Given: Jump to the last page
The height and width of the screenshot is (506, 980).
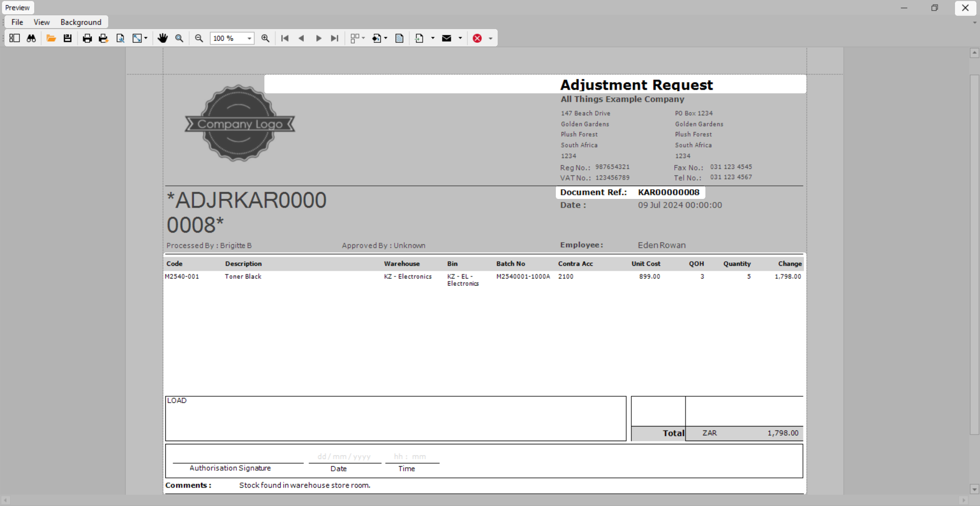Looking at the screenshot, I should [335, 38].
